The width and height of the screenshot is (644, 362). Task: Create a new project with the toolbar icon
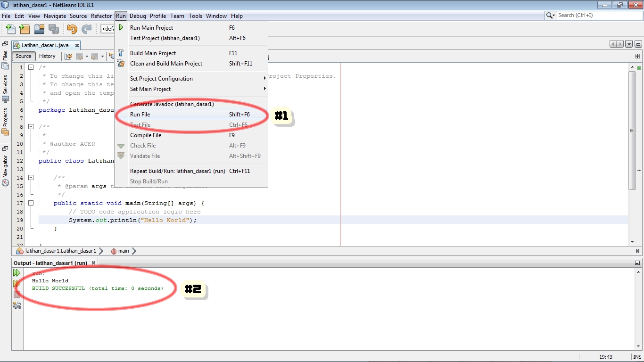pos(25,29)
